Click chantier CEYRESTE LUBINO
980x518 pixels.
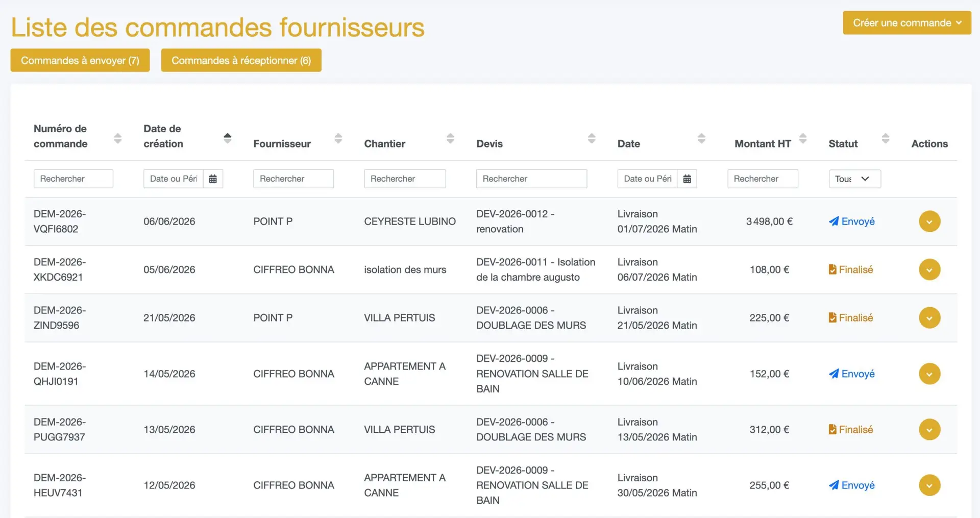(x=410, y=221)
